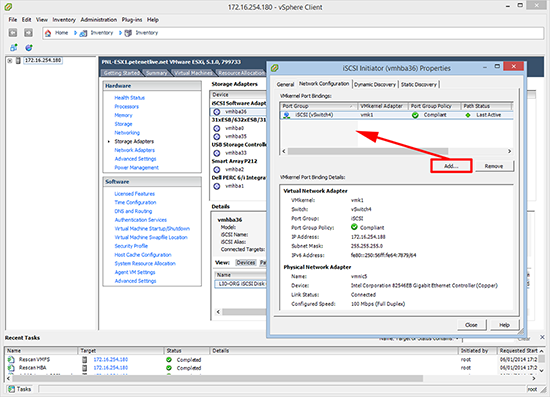Image resolution: width=550 pixels, height=397 pixels.
Task: Click the Help button in iSCSI dialog
Action: pyautogui.click(x=504, y=325)
